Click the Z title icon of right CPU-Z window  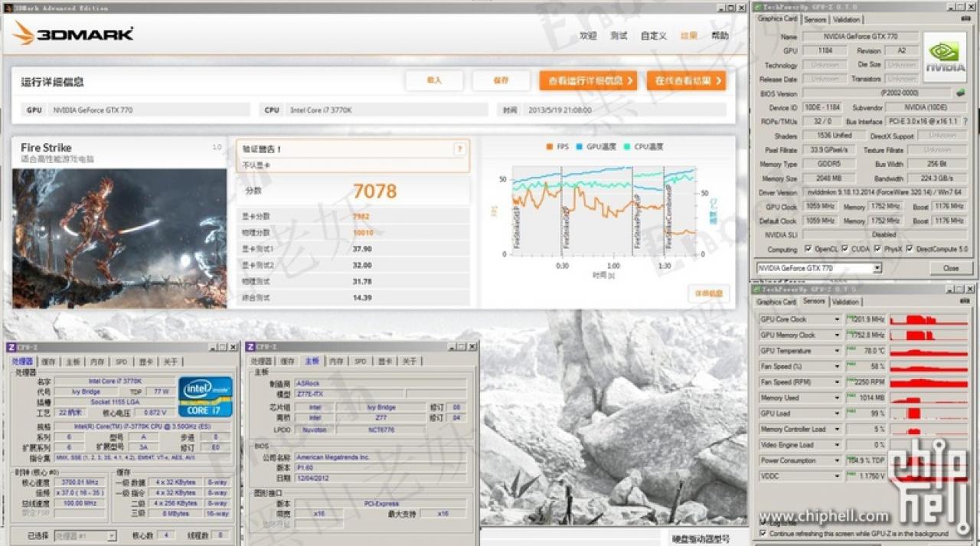(x=249, y=347)
